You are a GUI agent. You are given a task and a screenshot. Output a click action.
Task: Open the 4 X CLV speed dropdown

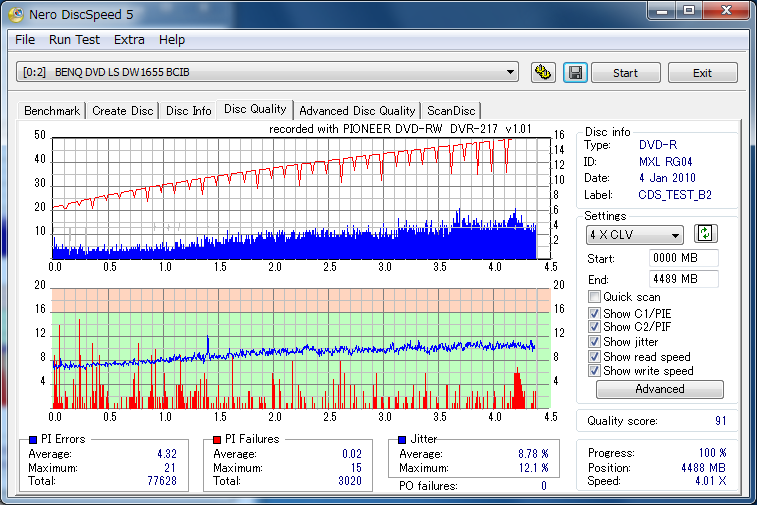[676, 236]
